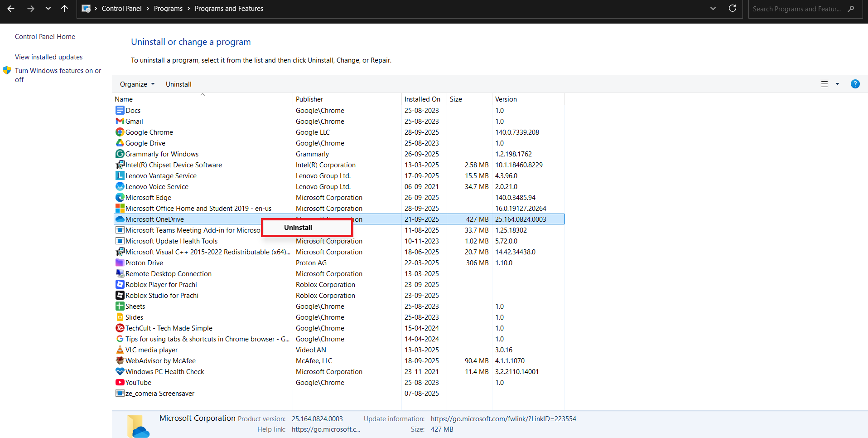This screenshot has width=868, height=438.
Task: Open the view options dropdown arrow
Action: (x=837, y=84)
